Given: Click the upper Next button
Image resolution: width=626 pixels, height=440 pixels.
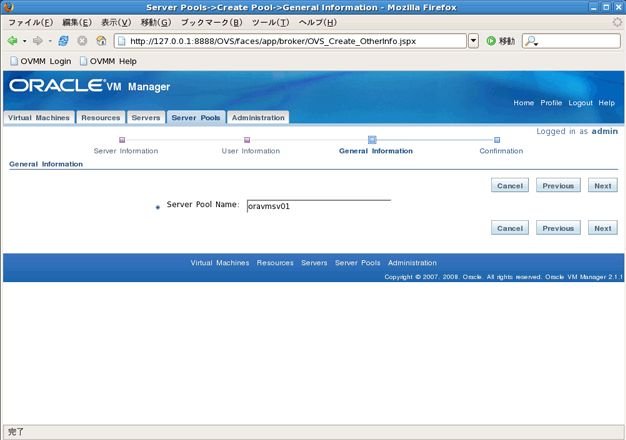Looking at the screenshot, I should tap(602, 186).
